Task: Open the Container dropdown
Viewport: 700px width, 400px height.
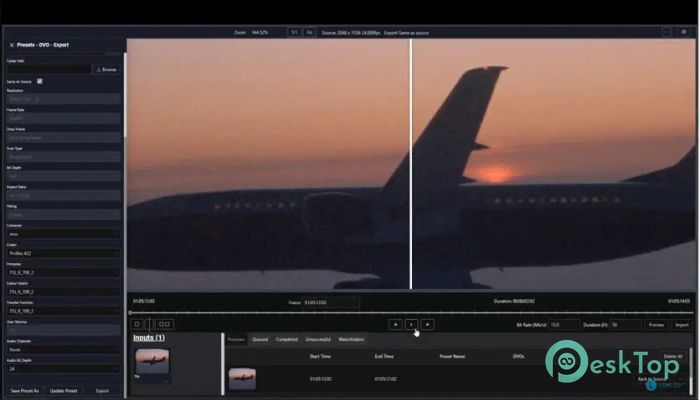Action: point(62,234)
